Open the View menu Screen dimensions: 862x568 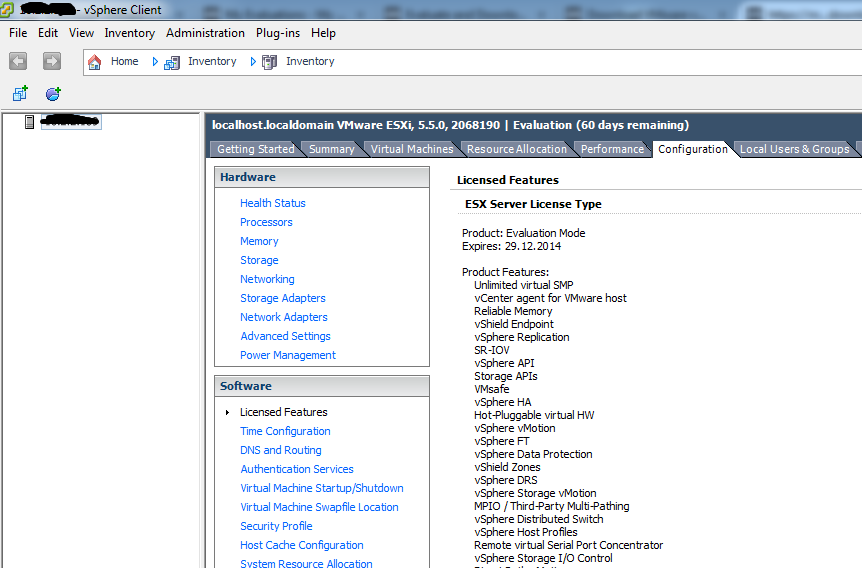(81, 33)
